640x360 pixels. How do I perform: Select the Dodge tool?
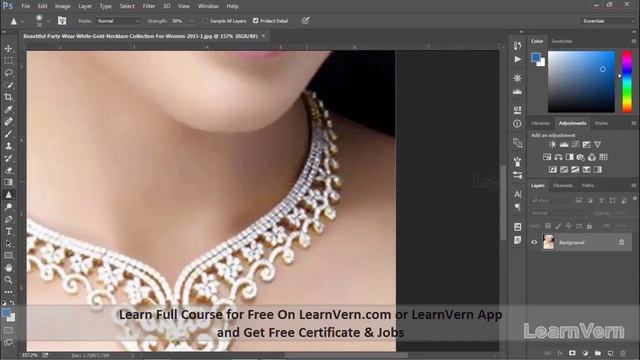point(8,207)
